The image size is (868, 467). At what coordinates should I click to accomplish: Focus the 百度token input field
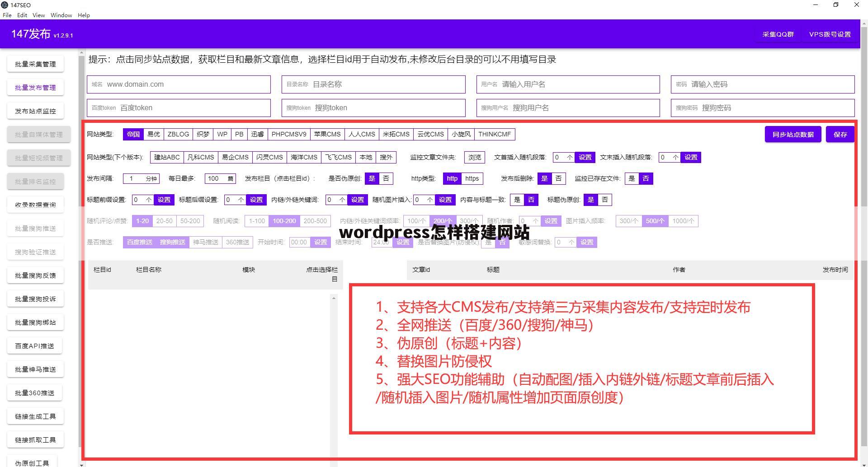(179, 108)
